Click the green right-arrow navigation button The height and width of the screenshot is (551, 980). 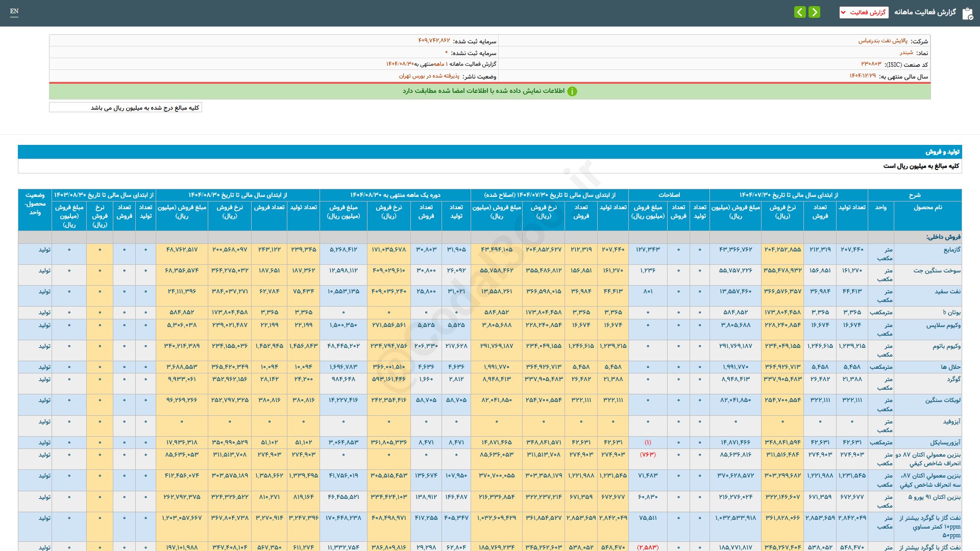tap(815, 12)
